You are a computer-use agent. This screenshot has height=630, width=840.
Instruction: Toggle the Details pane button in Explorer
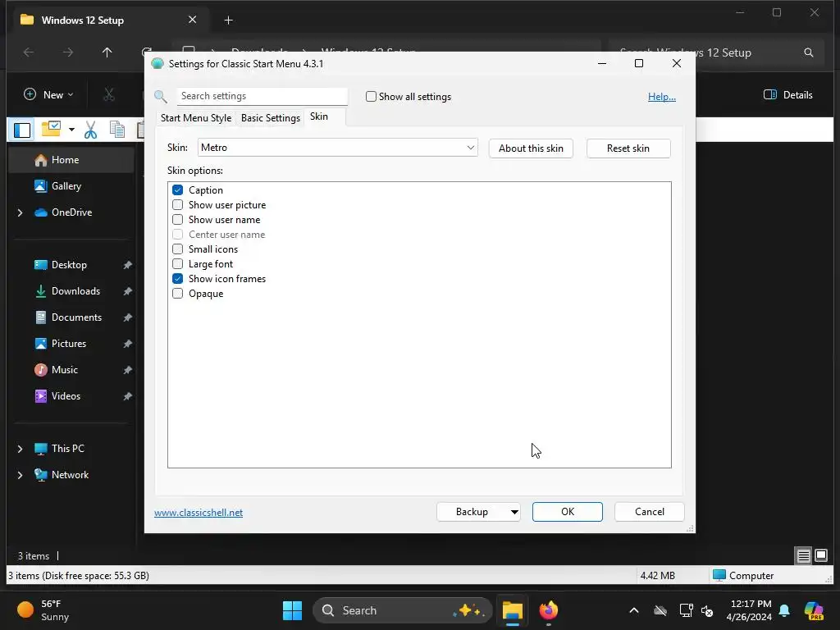coord(788,95)
